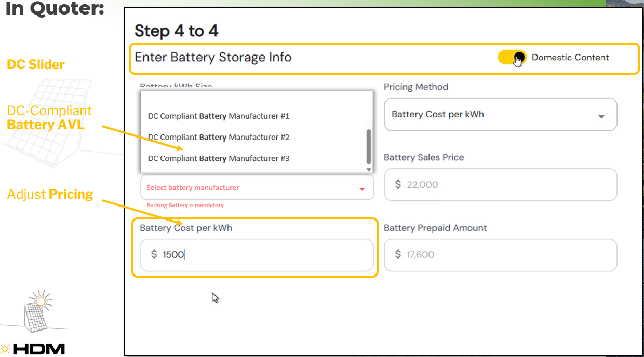Viewport: 644px width, 357px height.
Task: Click the dollar sign in Battery Prepaid Amount
Action: [x=398, y=255]
